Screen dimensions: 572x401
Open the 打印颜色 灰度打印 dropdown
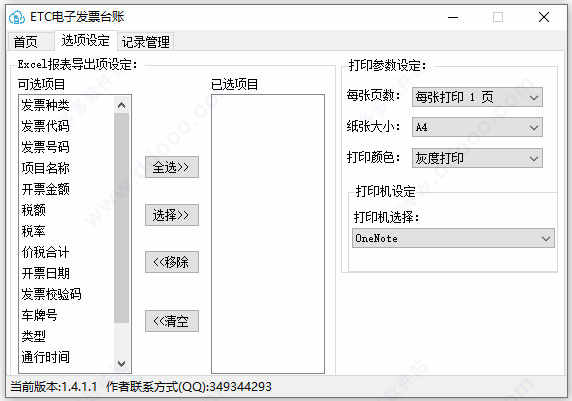[x=477, y=158]
